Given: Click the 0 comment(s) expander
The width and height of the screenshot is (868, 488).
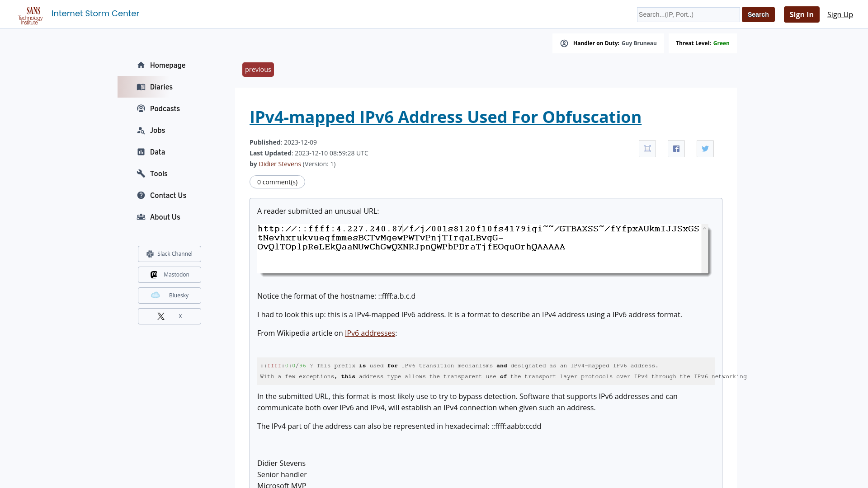Looking at the screenshot, I should point(277,181).
